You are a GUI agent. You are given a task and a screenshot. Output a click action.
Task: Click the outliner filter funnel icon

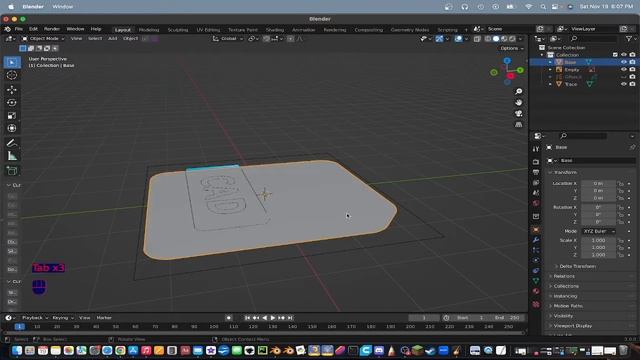pos(629,38)
